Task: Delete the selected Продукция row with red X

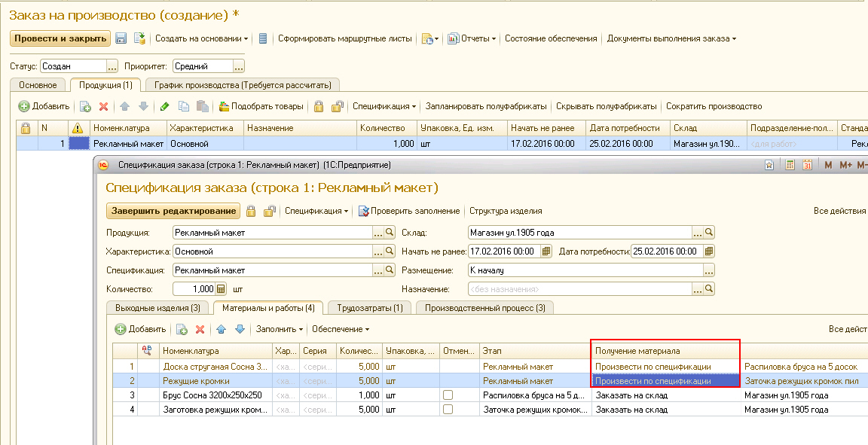Action: point(103,106)
